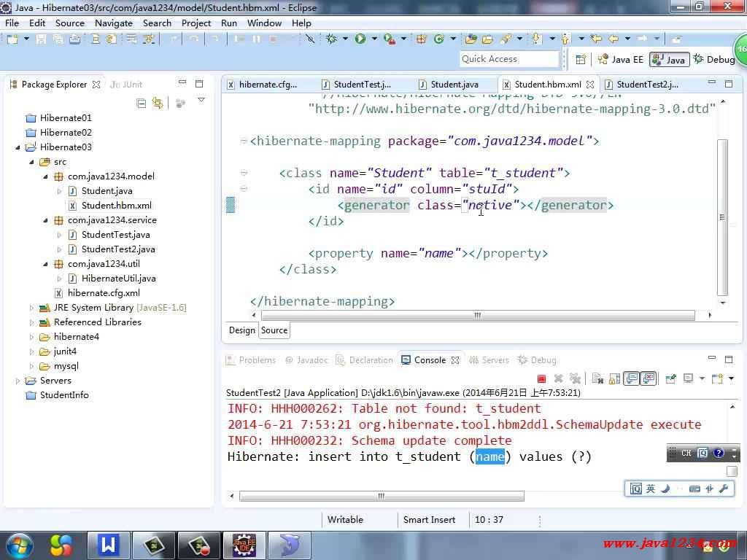This screenshot has width=747, height=560.
Task: Click the New Java Package toolbar icon
Action: (x=421, y=39)
